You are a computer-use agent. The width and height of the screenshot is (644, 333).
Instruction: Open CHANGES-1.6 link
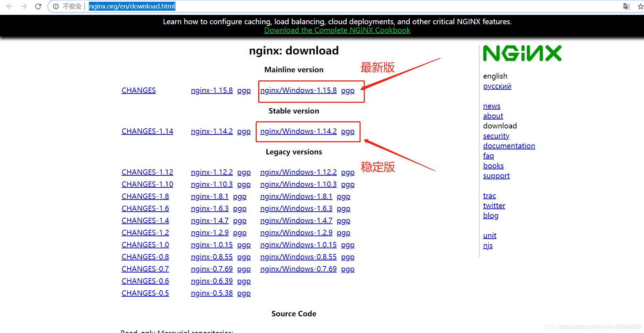(145, 208)
